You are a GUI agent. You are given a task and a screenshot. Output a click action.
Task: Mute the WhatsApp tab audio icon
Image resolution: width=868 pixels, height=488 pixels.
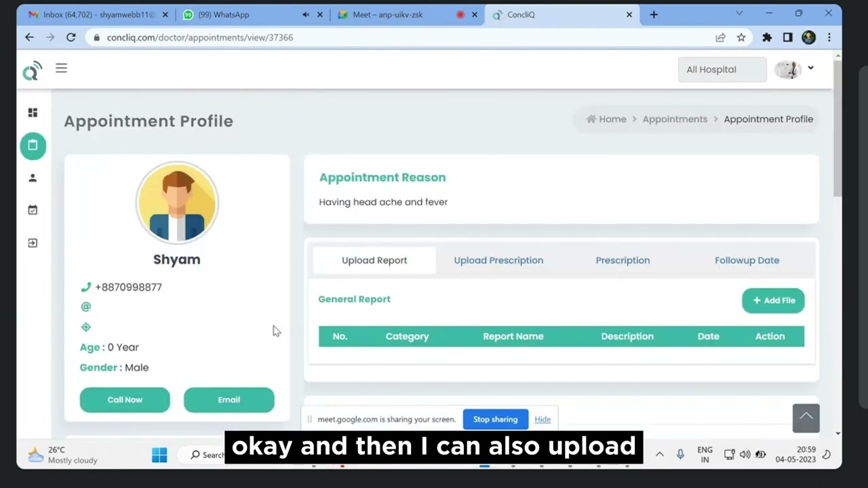305,14
